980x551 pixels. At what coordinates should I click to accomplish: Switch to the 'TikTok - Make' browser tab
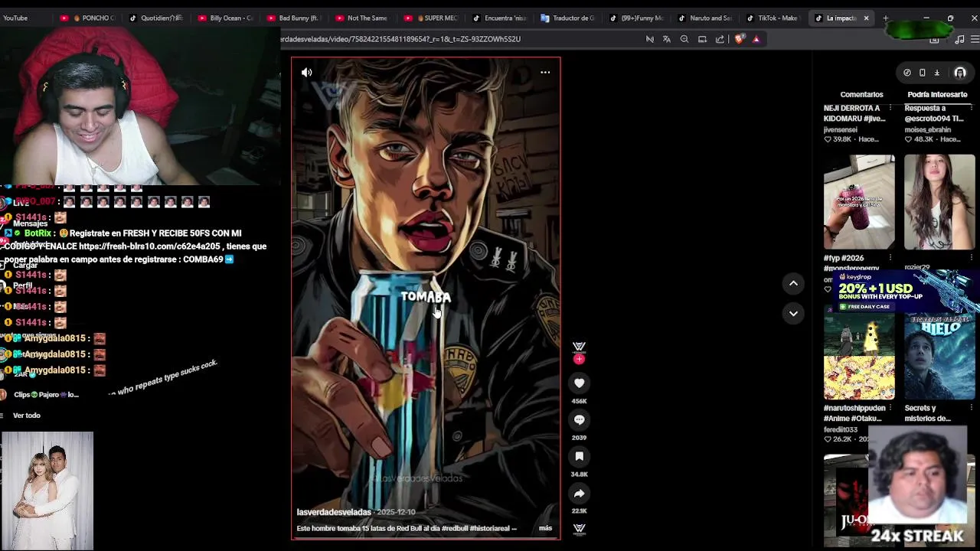(x=773, y=18)
